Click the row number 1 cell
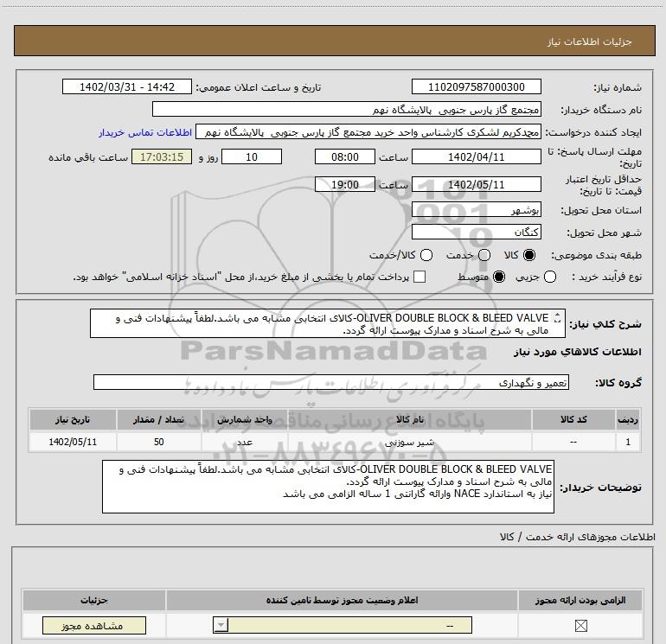The image size is (666, 644). (x=628, y=442)
